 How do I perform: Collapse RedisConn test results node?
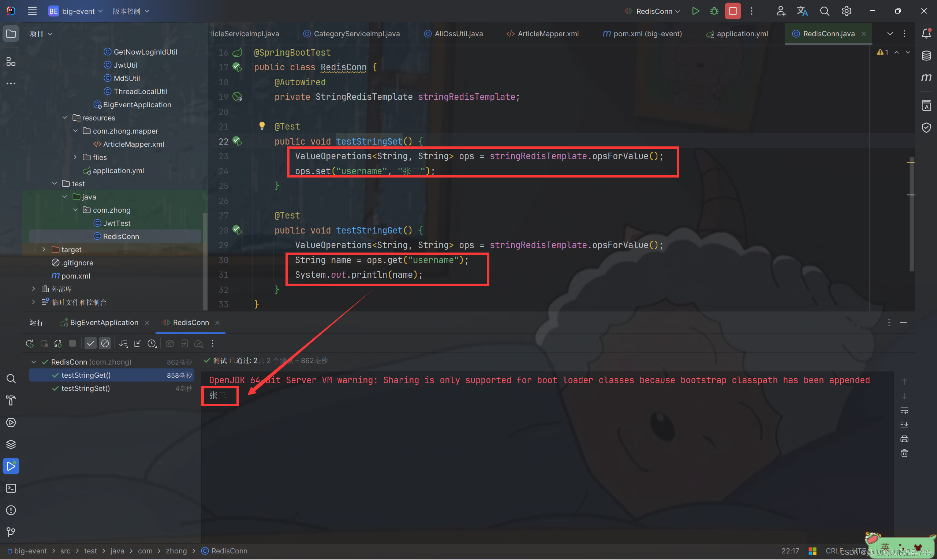pos(34,362)
